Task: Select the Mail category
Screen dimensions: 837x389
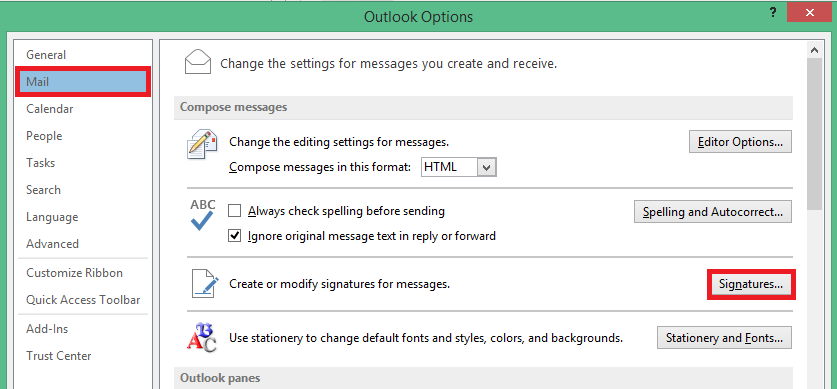Action: [84, 82]
